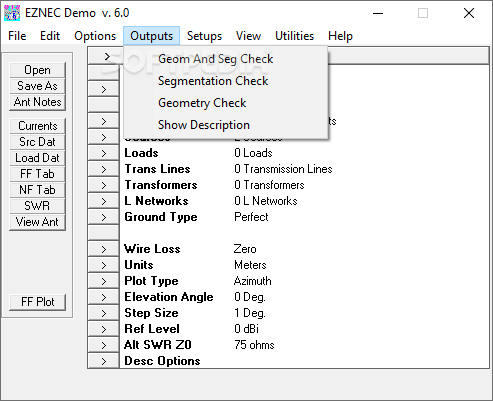Click the Save As button

click(37, 86)
